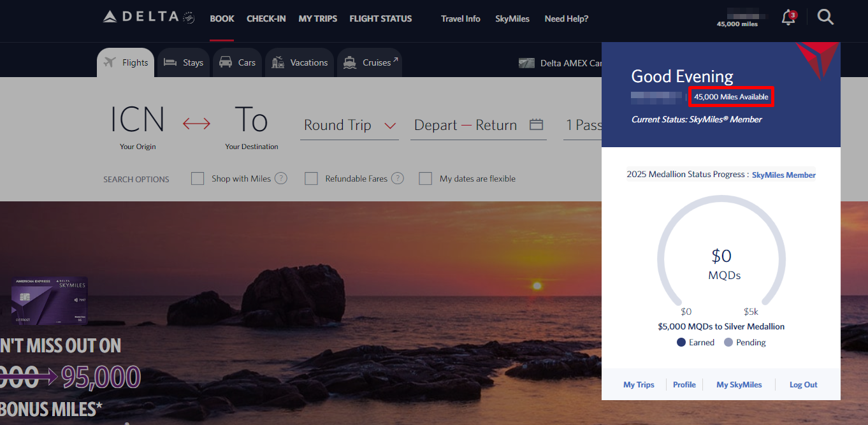
Task: Click the Good Evening greeting heading
Action: [682, 76]
